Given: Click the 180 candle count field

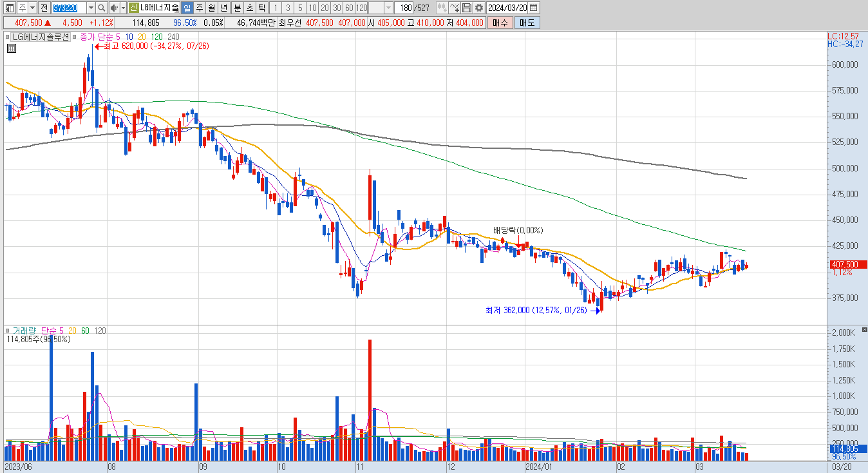Looking at the screenshot, I should [404, 8].
